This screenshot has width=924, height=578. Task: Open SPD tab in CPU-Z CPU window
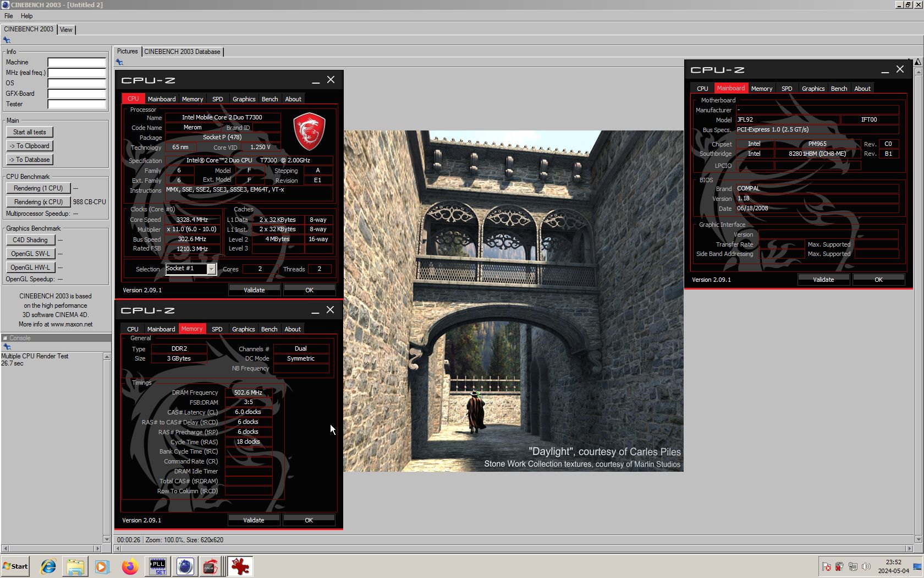tap(218, 99)
